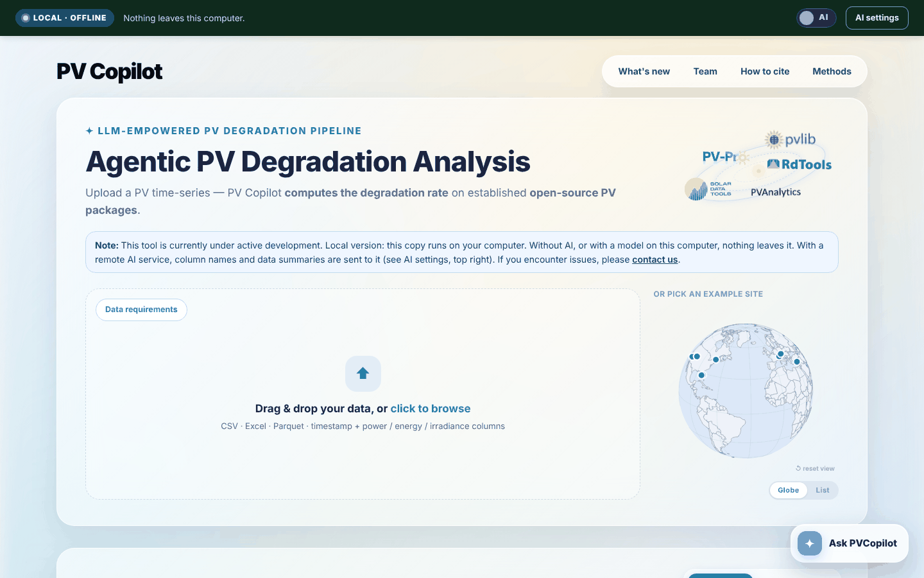Click the PV Copilot logo title

tap(109, 71)
